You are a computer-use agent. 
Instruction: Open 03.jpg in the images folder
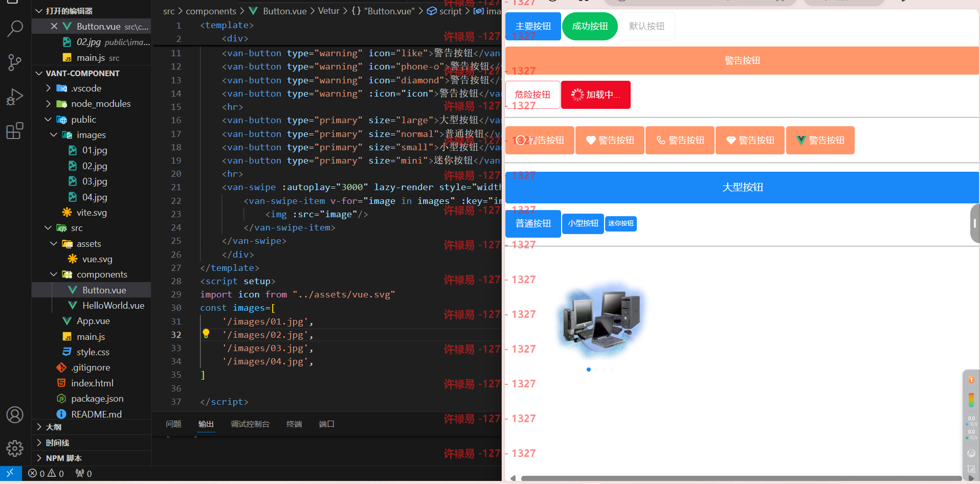(95, 181)
